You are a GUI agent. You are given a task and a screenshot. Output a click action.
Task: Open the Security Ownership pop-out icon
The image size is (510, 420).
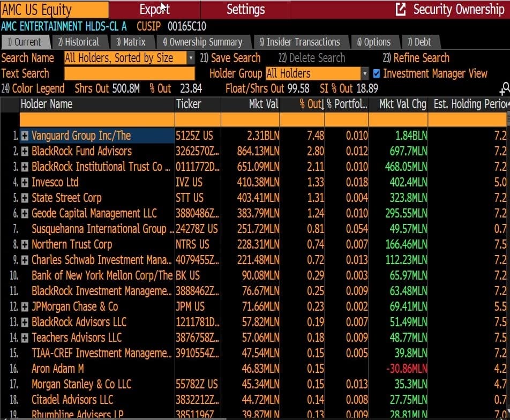coord(401,10)
